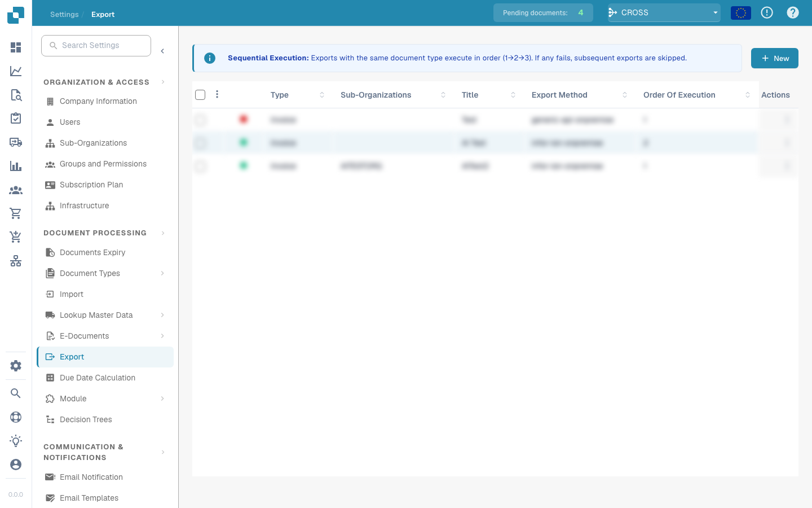
Task: Open the lifebuoy support icon
Action: point(16,417)
